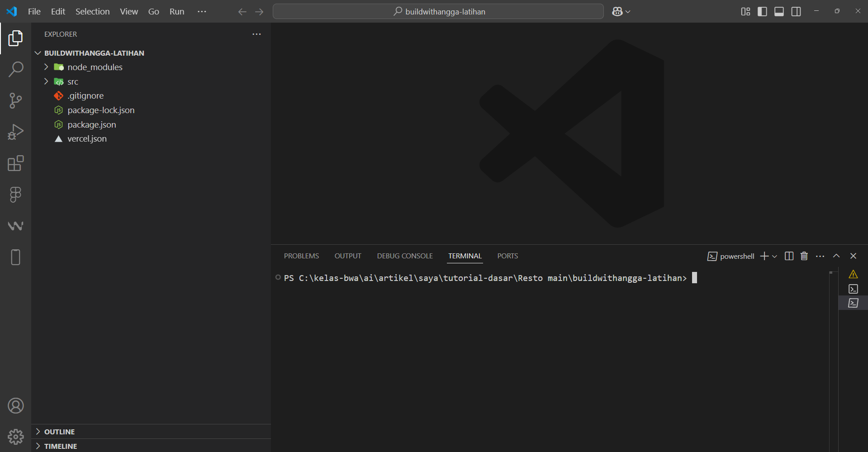Show more menu items via ellipsis

(x=202, y=12)
